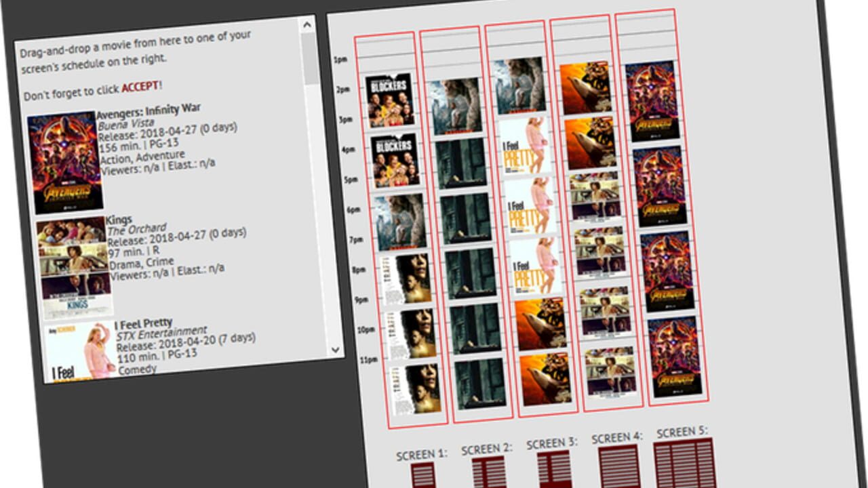The width and height of the screenshot is (868, 488).
Task: Click the SCREEN 1 seating layout icon
Action: [424, 475]
